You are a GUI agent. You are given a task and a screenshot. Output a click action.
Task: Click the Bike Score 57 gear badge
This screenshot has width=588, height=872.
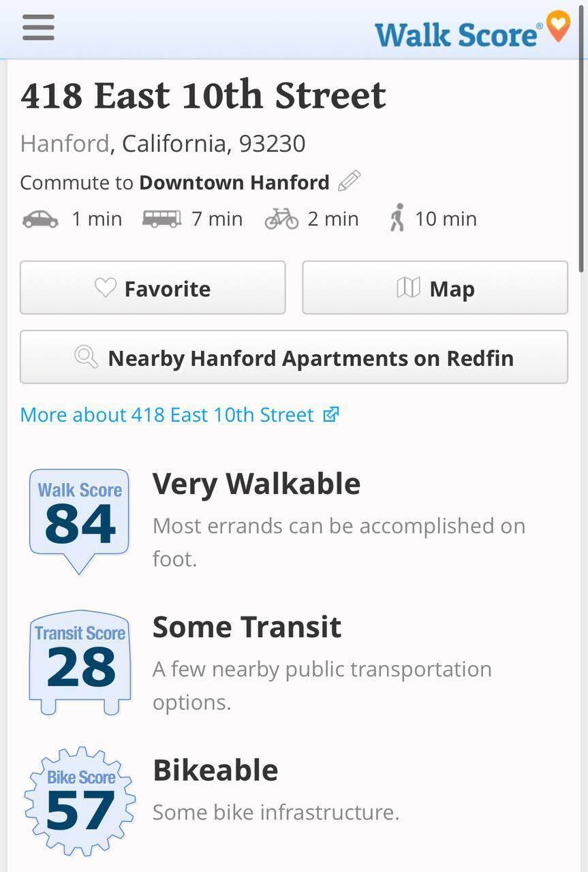coord(80,800)
